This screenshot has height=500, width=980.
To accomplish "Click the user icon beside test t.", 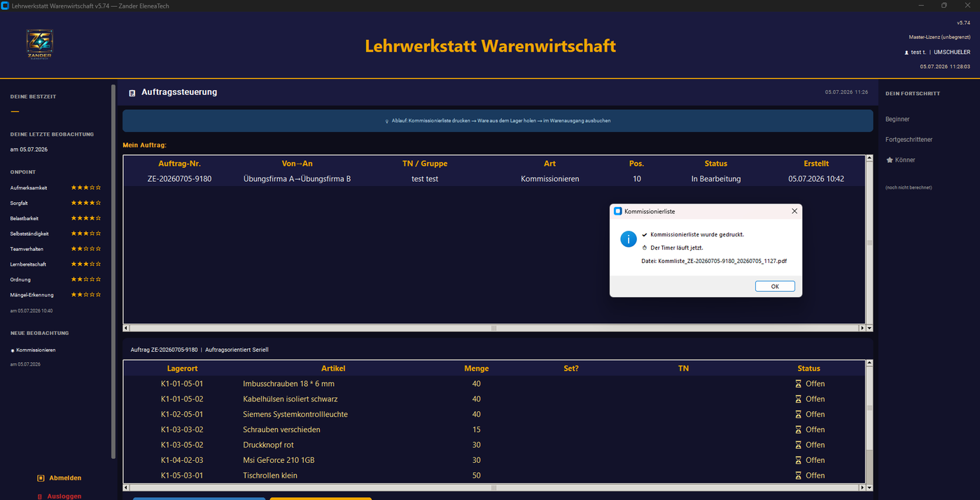I will click(906, 52).
